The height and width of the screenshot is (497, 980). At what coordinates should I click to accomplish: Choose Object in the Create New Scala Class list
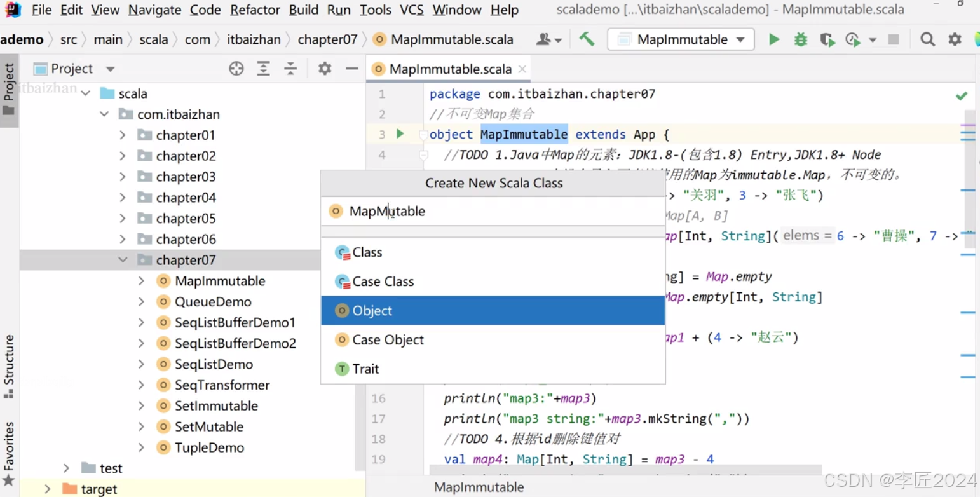pyautogui.click(x=493, y=311)
